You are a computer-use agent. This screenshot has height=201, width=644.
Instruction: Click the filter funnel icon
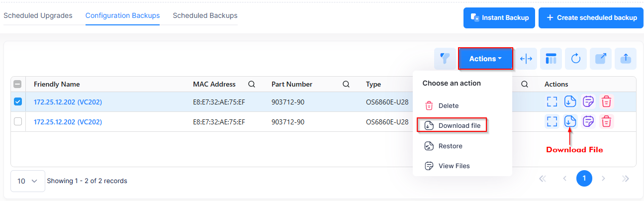pyautogui.click(x=446, y=59)
